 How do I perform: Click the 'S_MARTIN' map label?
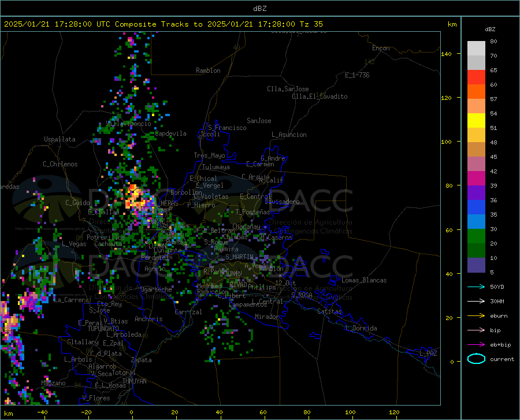pos(239,257)
